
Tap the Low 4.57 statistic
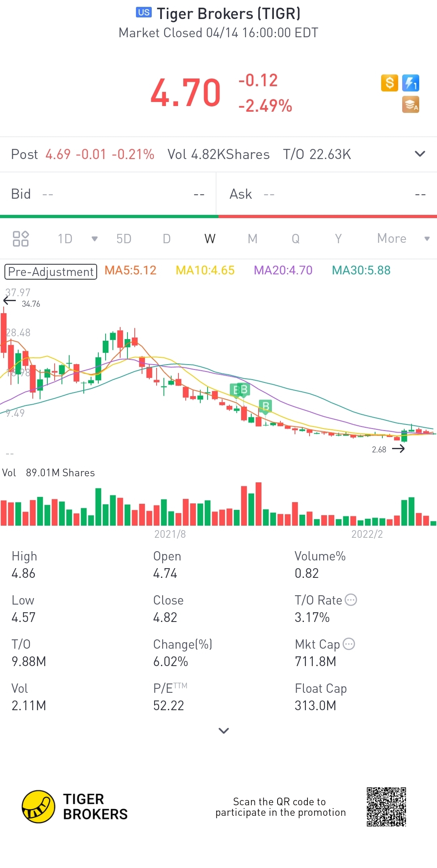pos(23,609)
